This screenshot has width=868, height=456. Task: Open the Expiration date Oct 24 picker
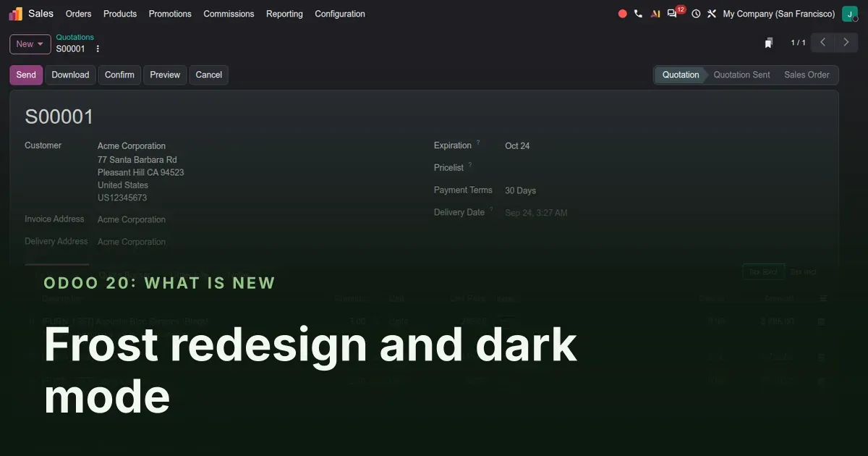(x=517, y=145)
